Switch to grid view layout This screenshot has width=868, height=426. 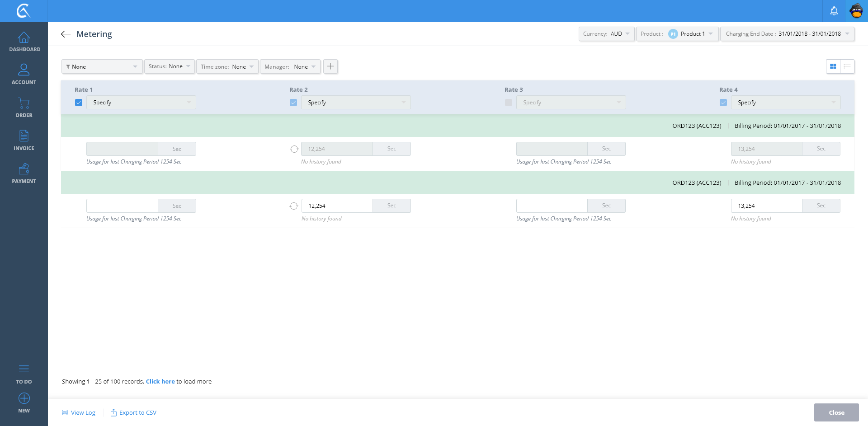click(x=833, y=66)
